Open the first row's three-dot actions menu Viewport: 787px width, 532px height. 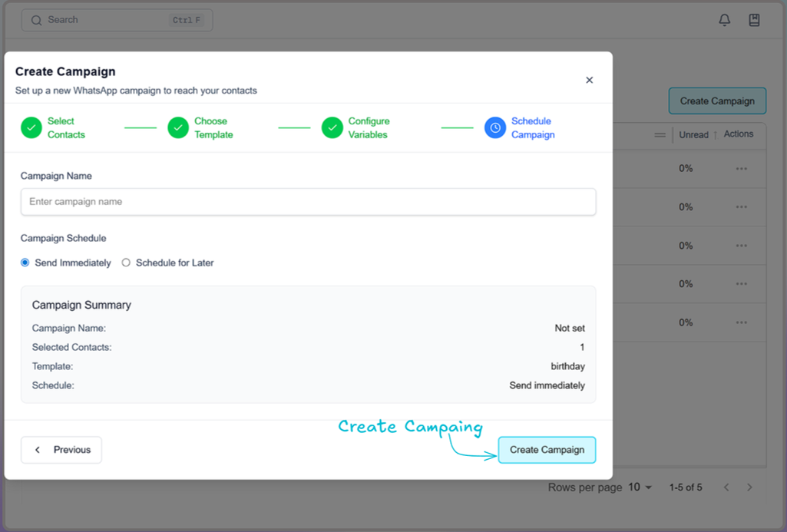[741, 169]
